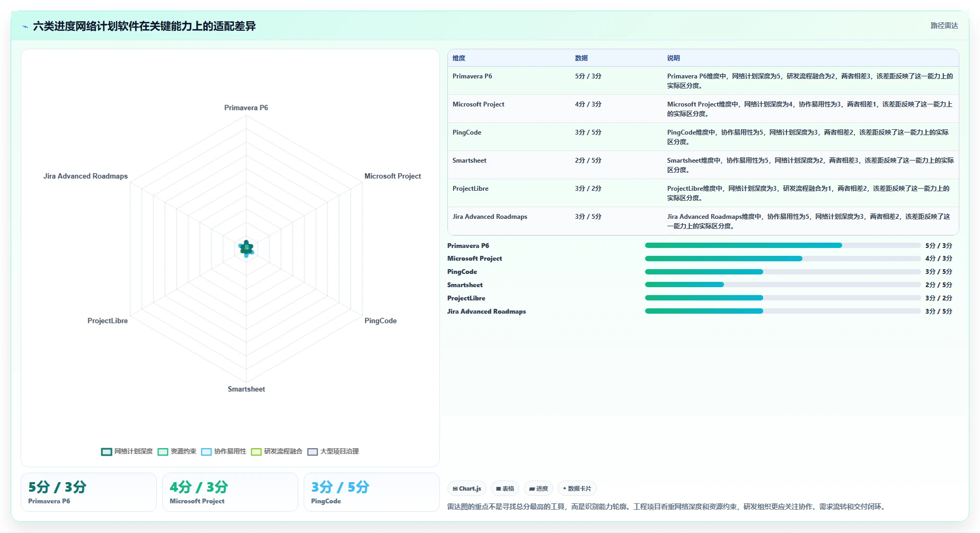The height and width of the screenshot is (533, 980).
Task: Select the Smartsheet table row name
Action: tap(469, 161)
